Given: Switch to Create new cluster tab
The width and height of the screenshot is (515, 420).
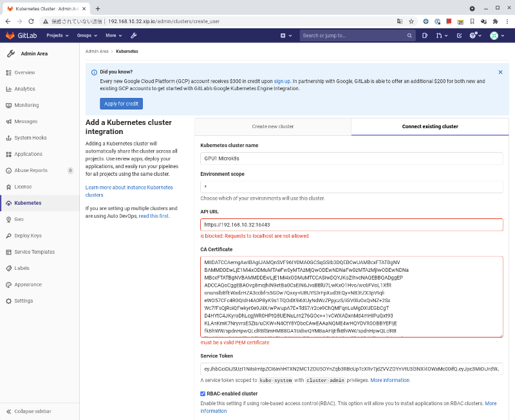Looking at the screenshot, I should (272, 127).
